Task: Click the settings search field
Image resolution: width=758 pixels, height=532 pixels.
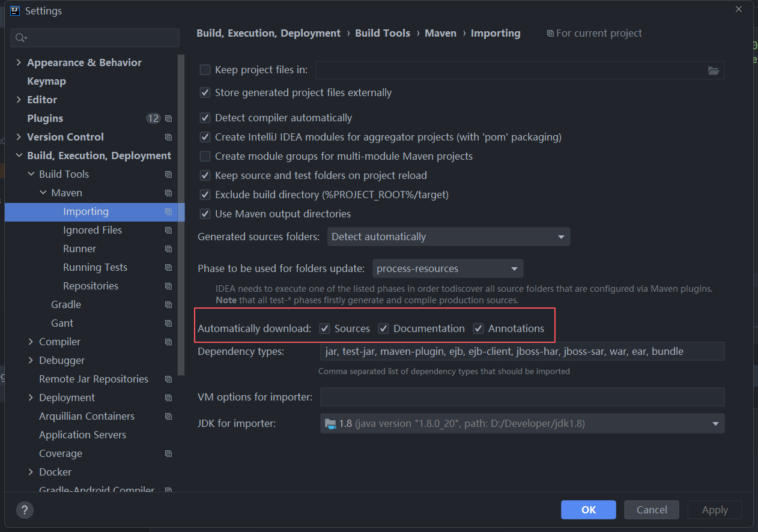Action: coord(95,38)
